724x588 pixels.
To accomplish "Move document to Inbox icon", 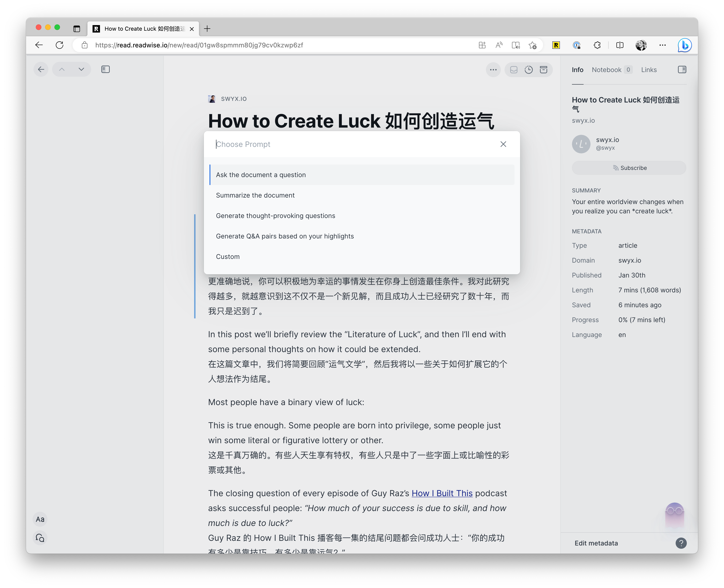I will [514, 70].
